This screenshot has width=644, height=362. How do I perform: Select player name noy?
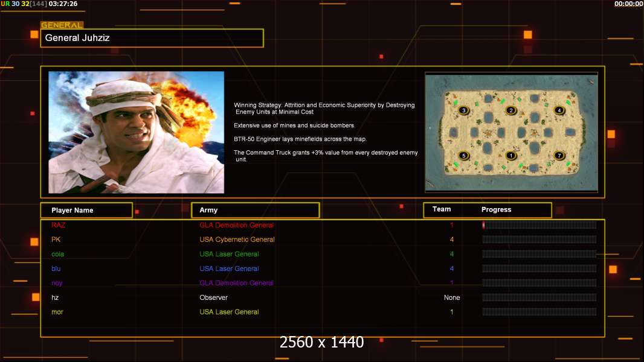(x=57, y=283)
